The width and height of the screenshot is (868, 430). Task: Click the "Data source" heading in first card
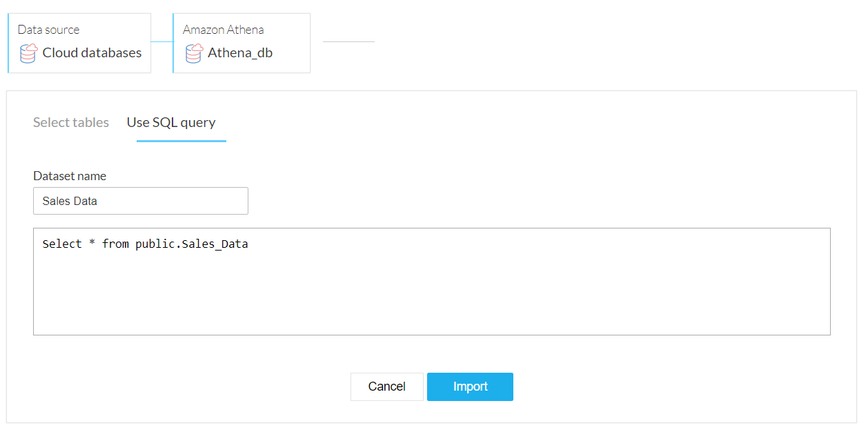[x=48, y=30]
